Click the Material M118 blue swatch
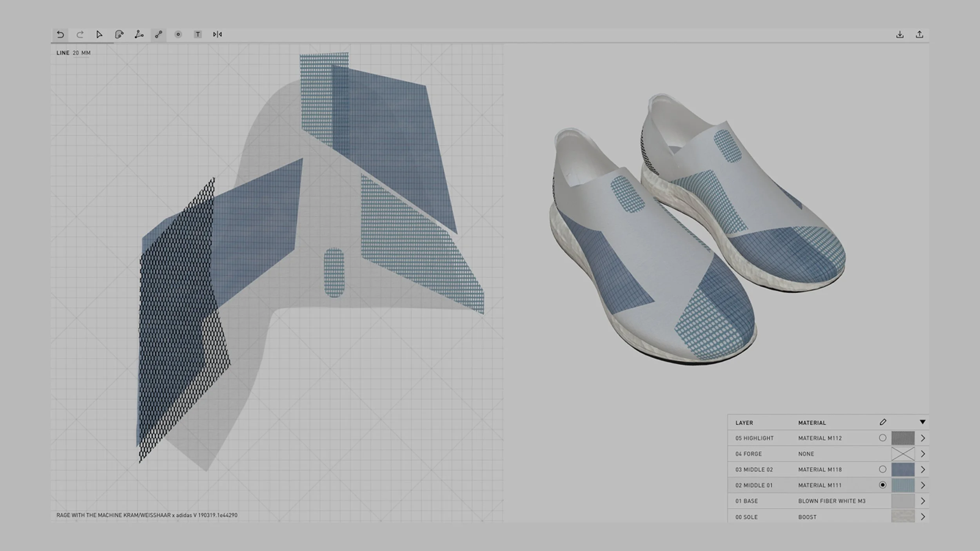Viewport: 980px width, 551px height. (x=903, y=469)
